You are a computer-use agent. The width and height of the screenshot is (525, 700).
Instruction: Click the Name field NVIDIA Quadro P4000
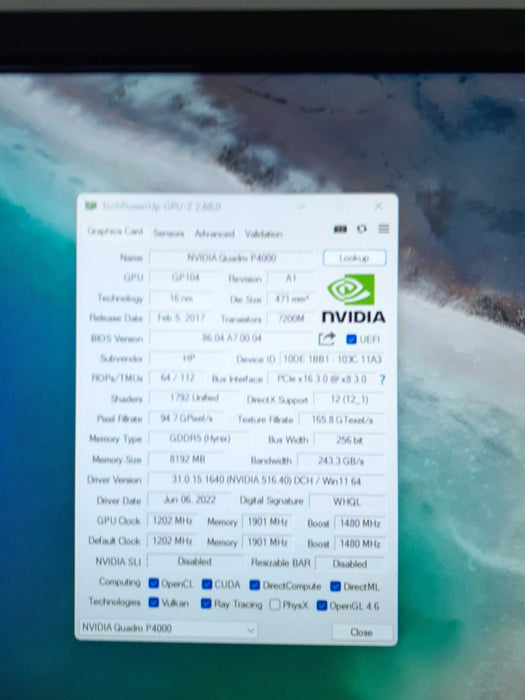pos(232,258)
